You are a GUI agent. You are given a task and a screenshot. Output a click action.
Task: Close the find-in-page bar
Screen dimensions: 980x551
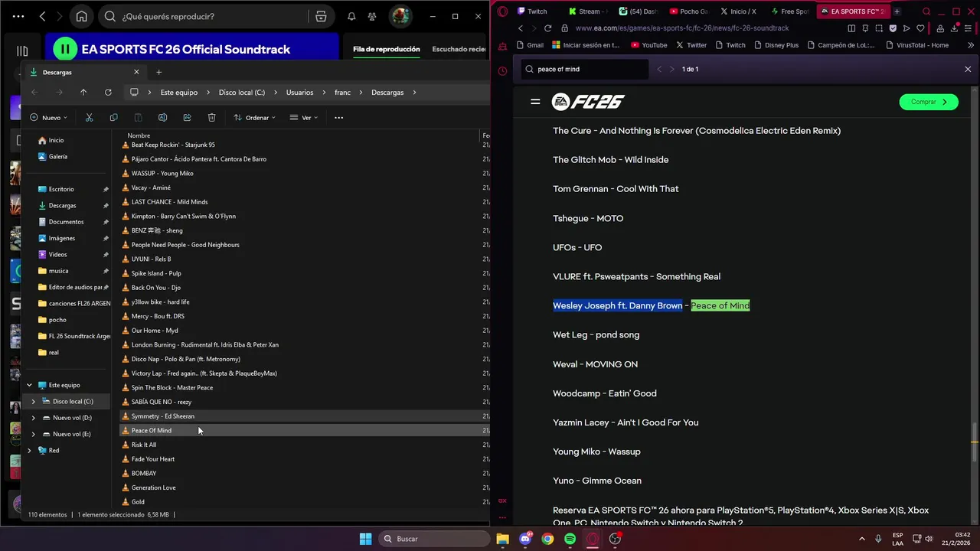click(x=968, y=69)
